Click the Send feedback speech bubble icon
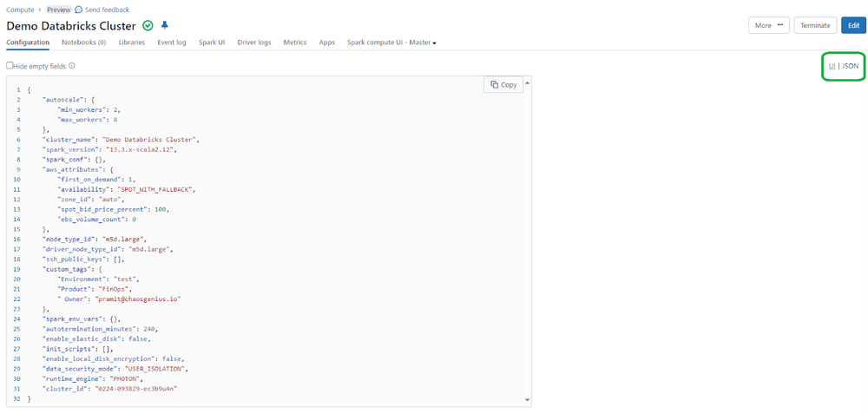868x414 pixels. (79, 9)
